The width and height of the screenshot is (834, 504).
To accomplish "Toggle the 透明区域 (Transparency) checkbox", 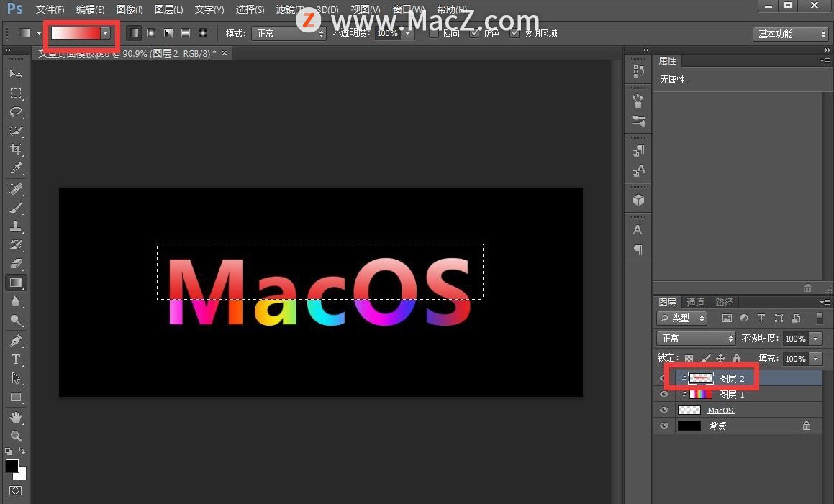I will click(x=515, y=34).
